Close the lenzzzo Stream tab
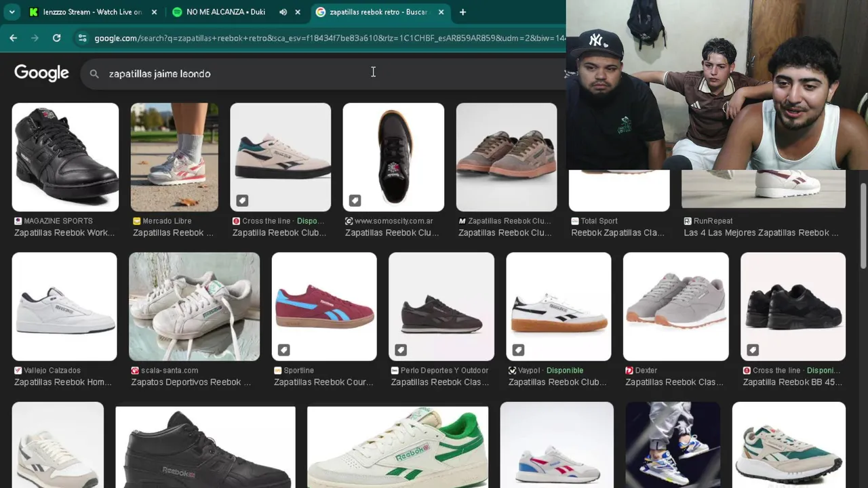The height and width of the screenshot is (488, 868). tap(154, 12)
